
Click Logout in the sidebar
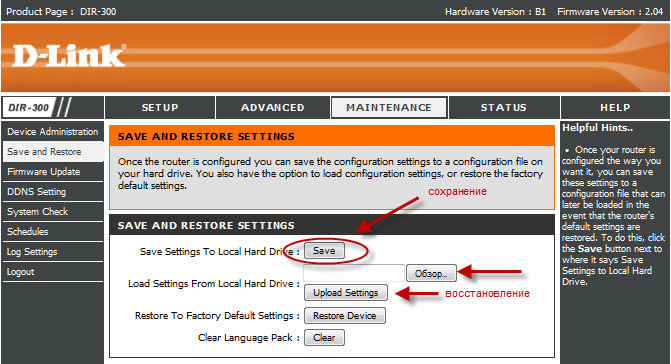pos(53,272)
